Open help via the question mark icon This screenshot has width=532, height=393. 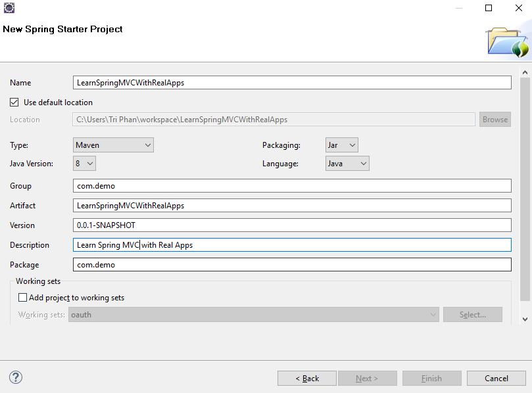(15, 377)
